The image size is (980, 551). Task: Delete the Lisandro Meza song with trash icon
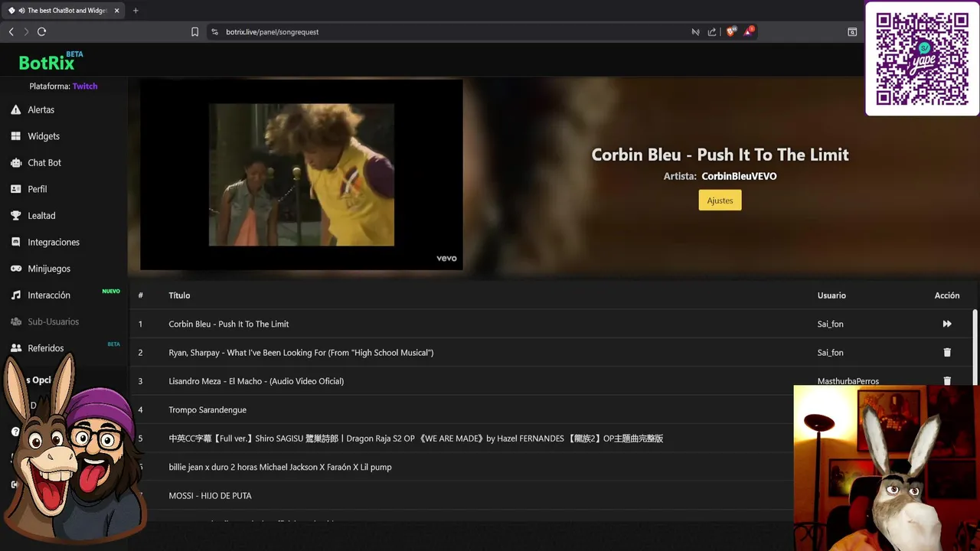click(x=947, y=380)
